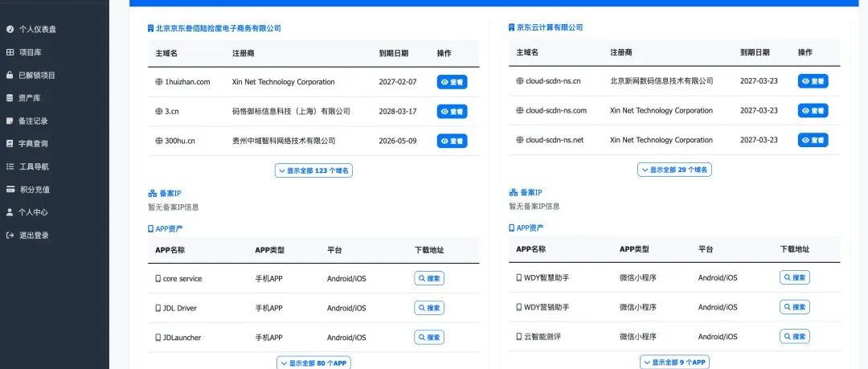
Task: Search download for core service app
Action: (x=429, y=279)
